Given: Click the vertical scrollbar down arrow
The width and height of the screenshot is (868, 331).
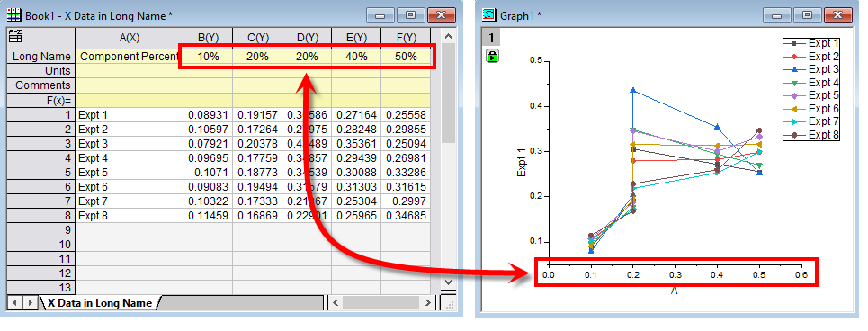Looking at the screenshot, I should [x=449, y=282].
